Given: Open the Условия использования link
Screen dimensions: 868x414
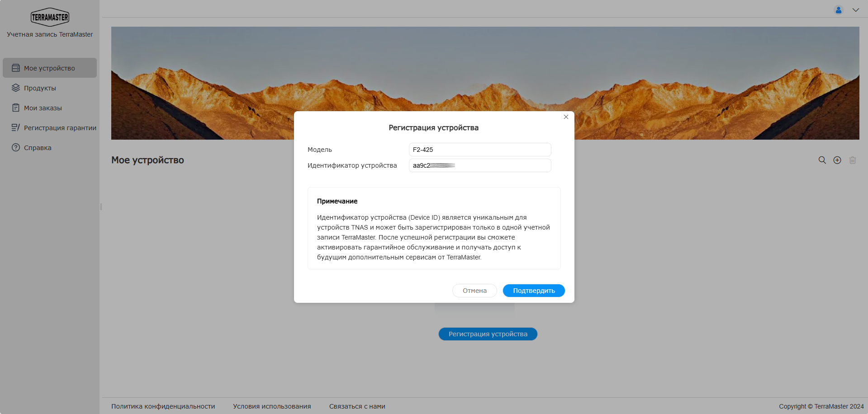Looking at the screenshot, I should 272,406.
